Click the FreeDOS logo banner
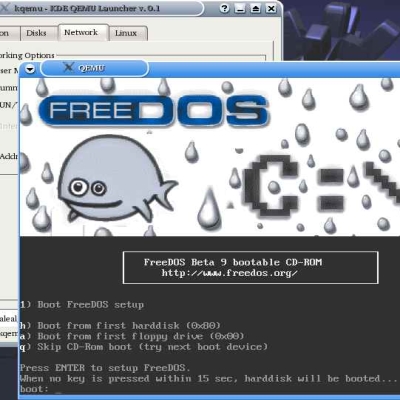This screenshot has height=400, width=400. (x=154, y=111)
